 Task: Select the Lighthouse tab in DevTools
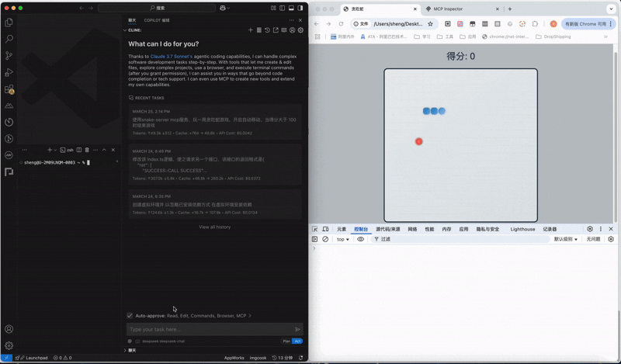[522, 229]
